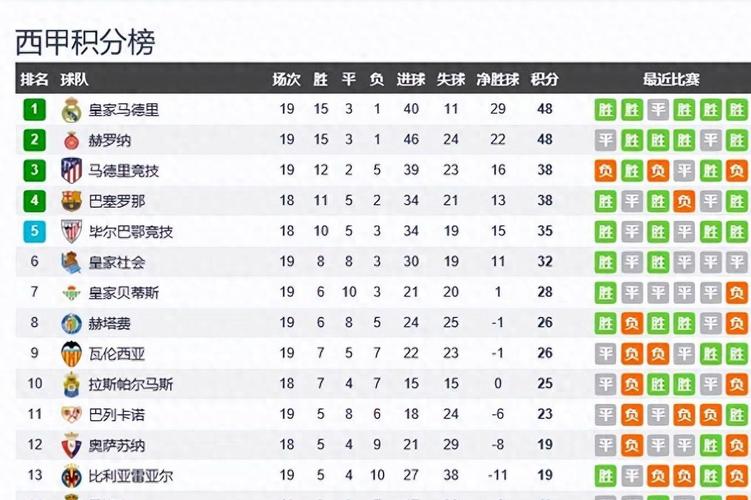751x500 pixels.
Task: Click the Valencia bat crest
Action: tap(71, 354)
